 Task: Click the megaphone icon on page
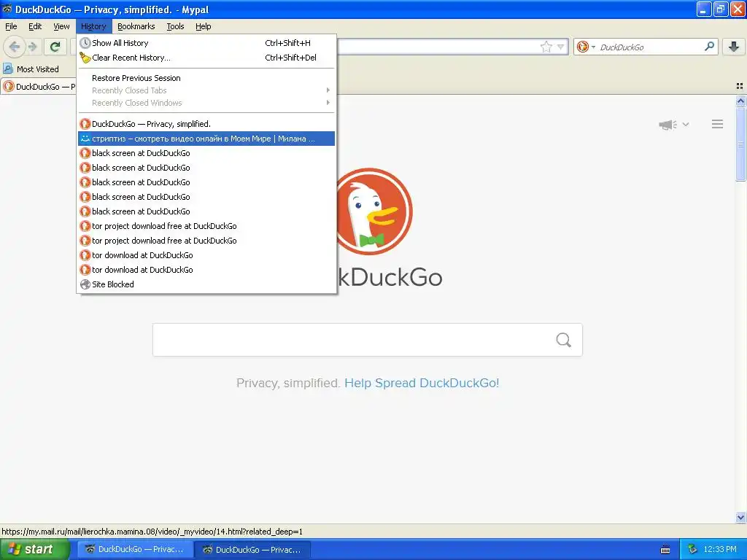coord(668,125)
